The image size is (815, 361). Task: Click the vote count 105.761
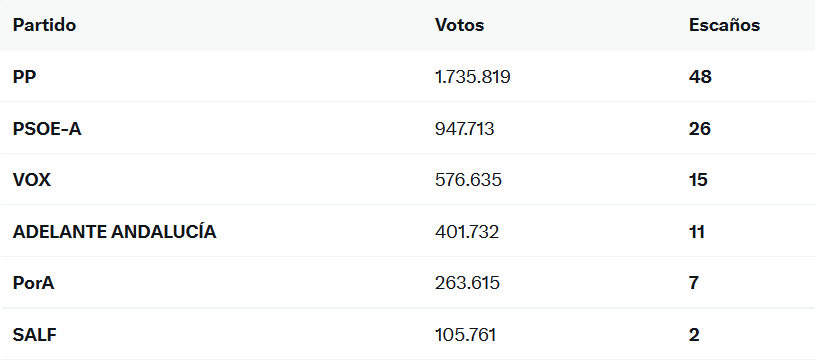pyautogui.click(x=465, y=335)
